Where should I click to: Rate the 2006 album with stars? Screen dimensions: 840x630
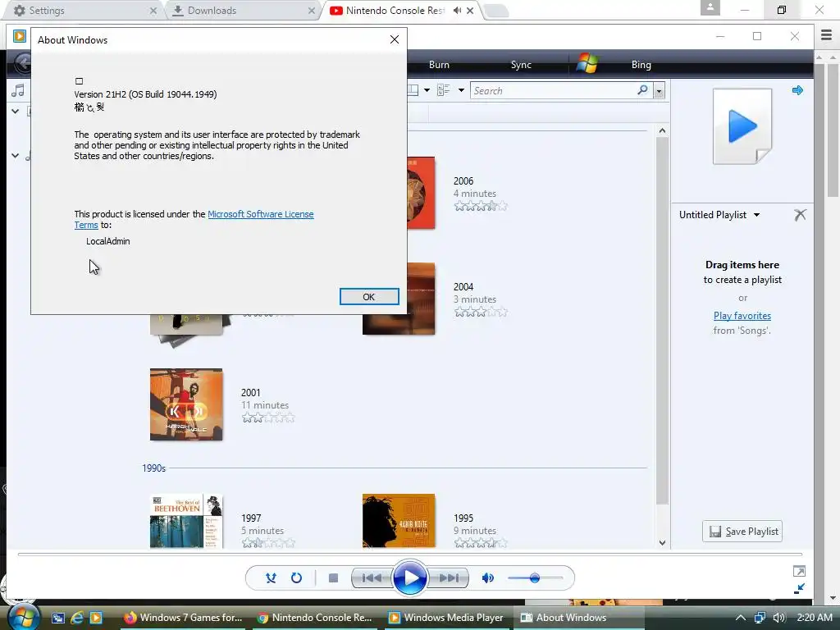(481, 206)
